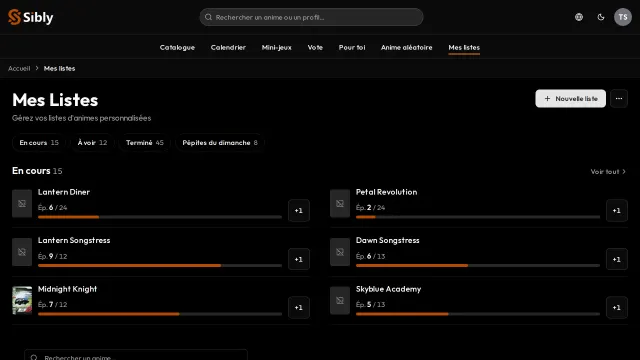Click Lantern Diner progress bar
The height and width of the screenshot is (360, 640).
(x=160, y=217)
